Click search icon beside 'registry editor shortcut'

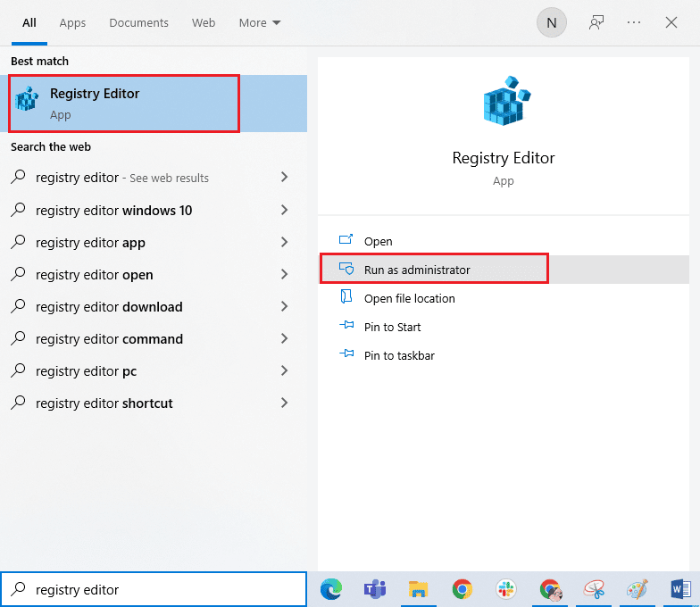[x=18, y=402]
